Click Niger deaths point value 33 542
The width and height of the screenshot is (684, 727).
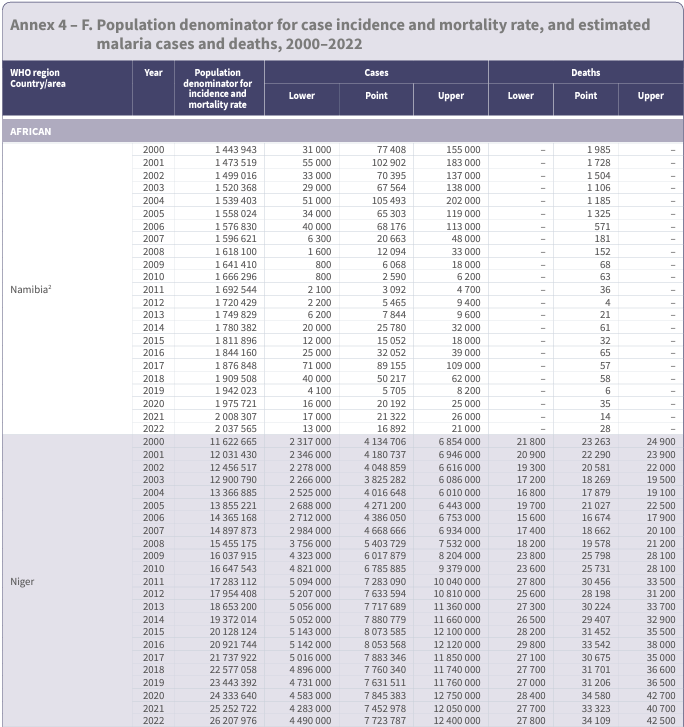point(596,645)
